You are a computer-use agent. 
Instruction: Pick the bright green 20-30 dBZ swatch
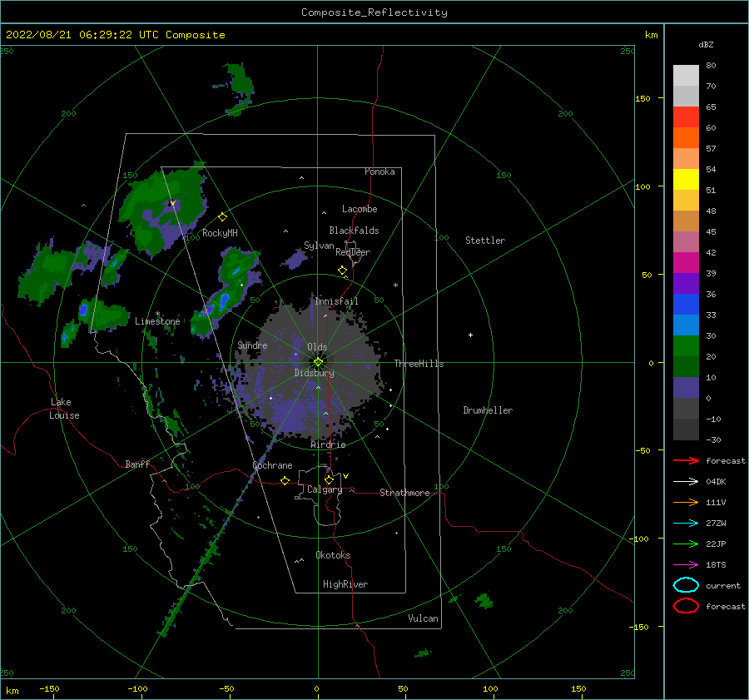click(686, 346)
